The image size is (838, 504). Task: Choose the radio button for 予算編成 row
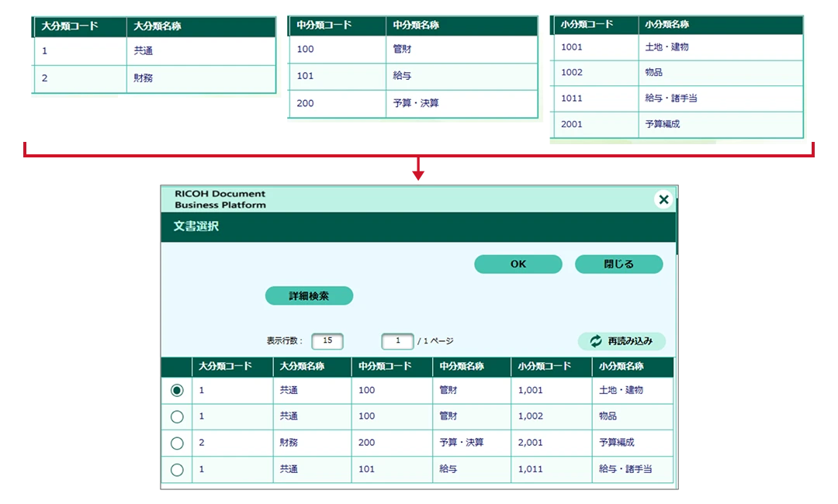[177, 443]
